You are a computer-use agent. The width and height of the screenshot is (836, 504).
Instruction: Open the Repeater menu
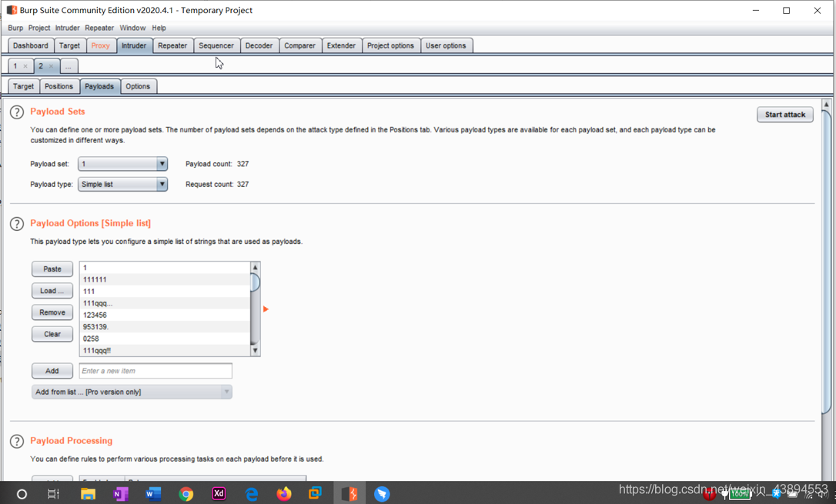click(x=99, y=28)
